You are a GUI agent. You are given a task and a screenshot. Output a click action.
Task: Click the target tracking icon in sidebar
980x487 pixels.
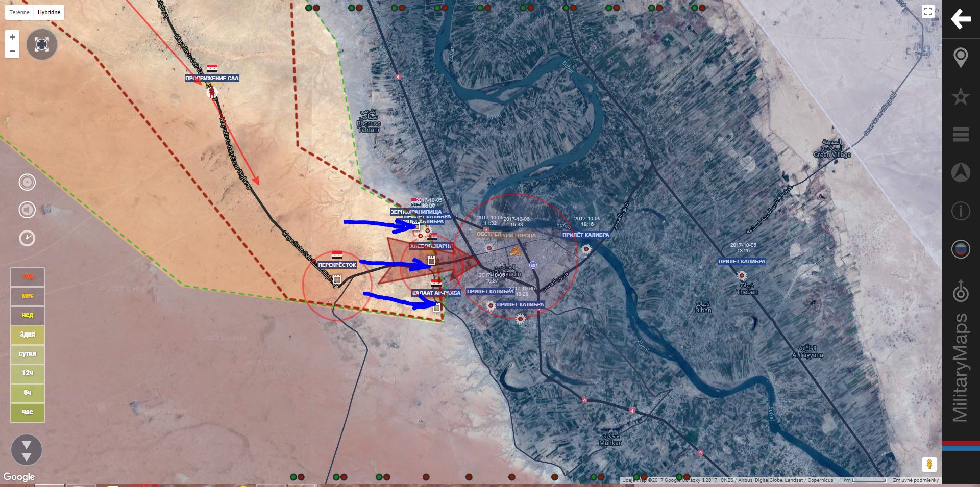(x=960, y=292)
